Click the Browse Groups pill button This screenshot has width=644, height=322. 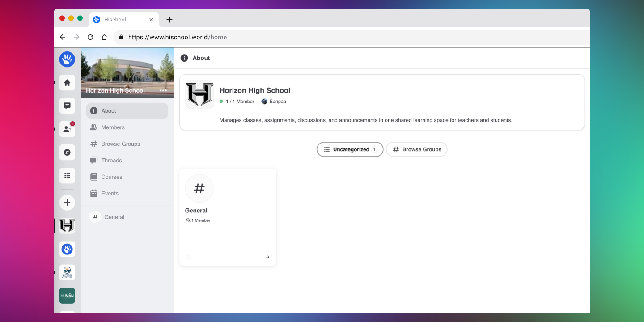[x=416, y=149]
